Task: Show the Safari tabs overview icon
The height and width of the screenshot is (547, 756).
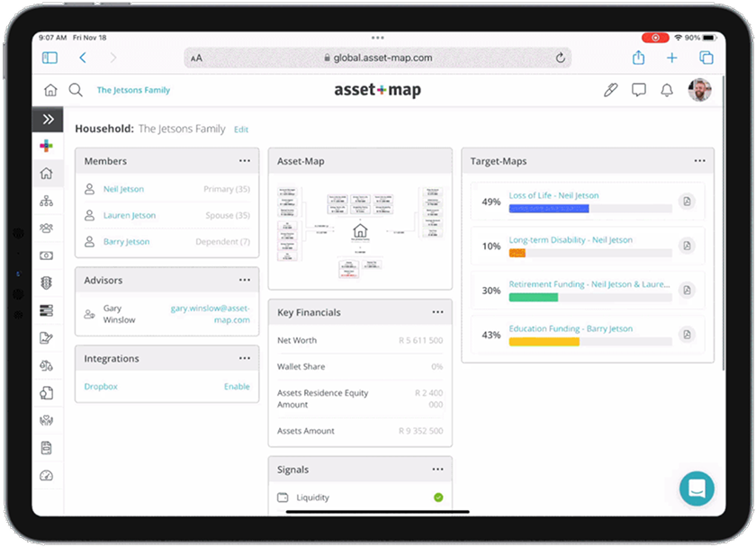Action: click(706, 58)
